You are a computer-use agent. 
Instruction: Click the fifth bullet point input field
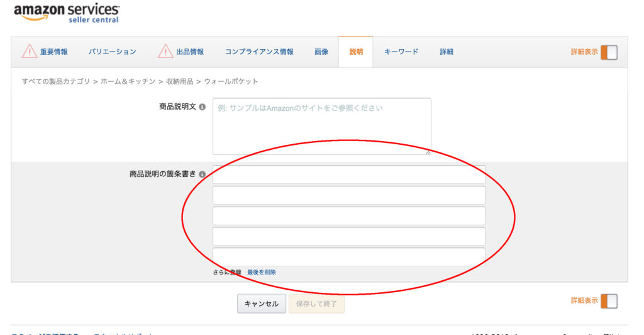(x=348, y=256)
